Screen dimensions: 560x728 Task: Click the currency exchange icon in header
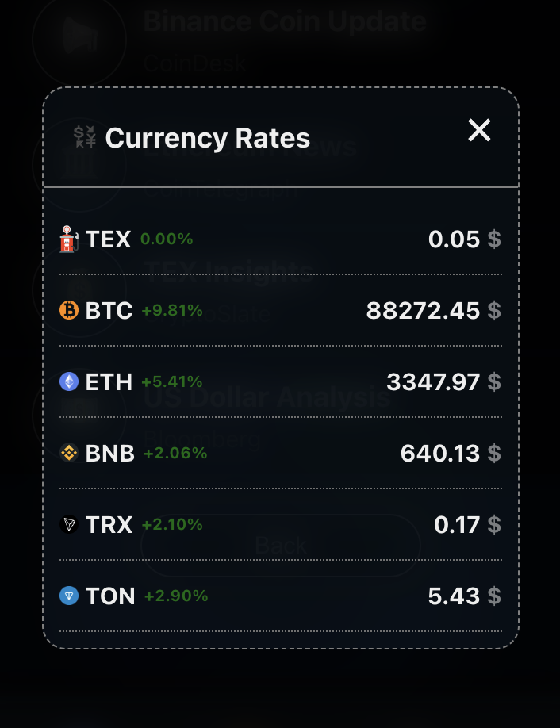coord(85,137)
